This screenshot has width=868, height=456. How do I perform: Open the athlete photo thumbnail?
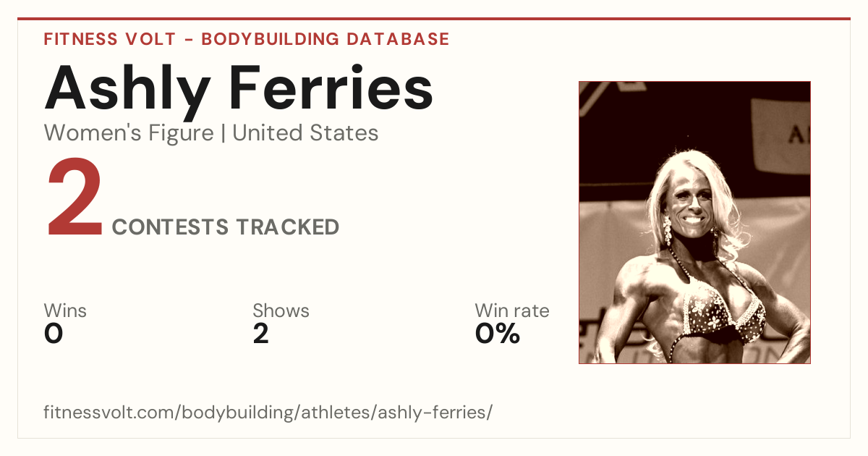coord(694,222)
